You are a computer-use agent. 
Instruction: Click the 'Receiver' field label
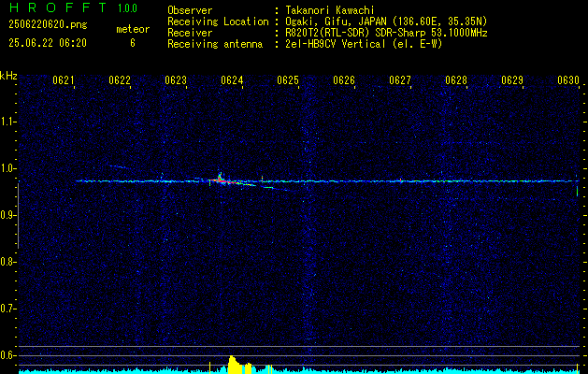190,33
